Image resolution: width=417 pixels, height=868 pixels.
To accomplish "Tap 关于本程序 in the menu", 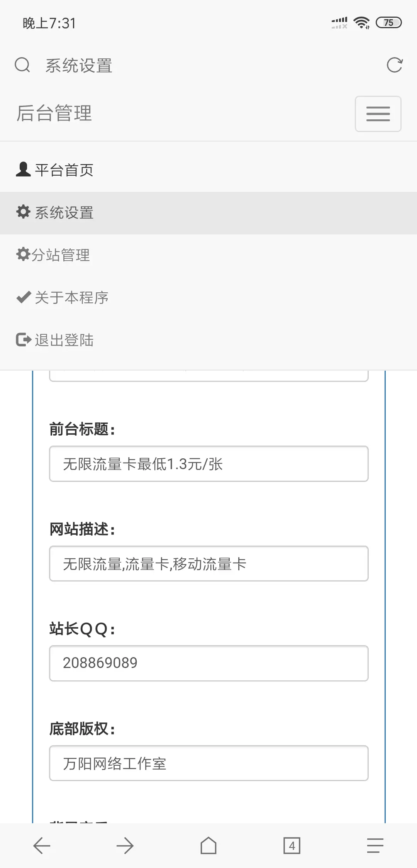I will (x=71, y=297).
